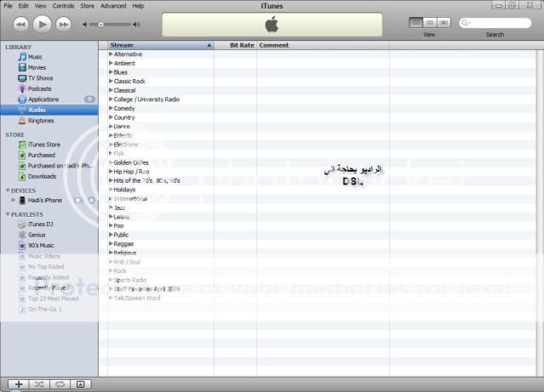
Task: Open the Podcasts icon
Action: click(x=22, y=88)
